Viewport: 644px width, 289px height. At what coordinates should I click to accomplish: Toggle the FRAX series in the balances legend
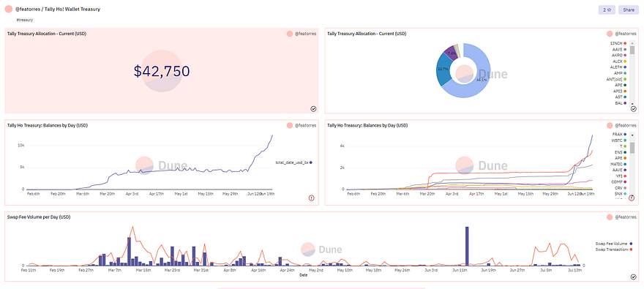[619, 134]
